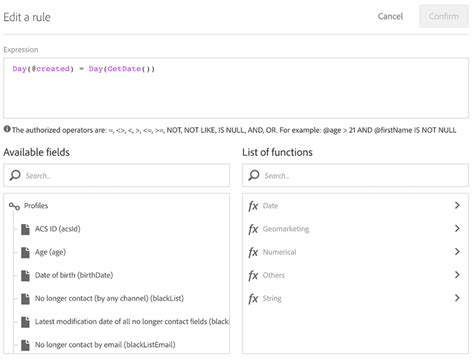Screen dimensions: 474x364
Task: Click the fx icon next to String
Action: tap(253, 299)
